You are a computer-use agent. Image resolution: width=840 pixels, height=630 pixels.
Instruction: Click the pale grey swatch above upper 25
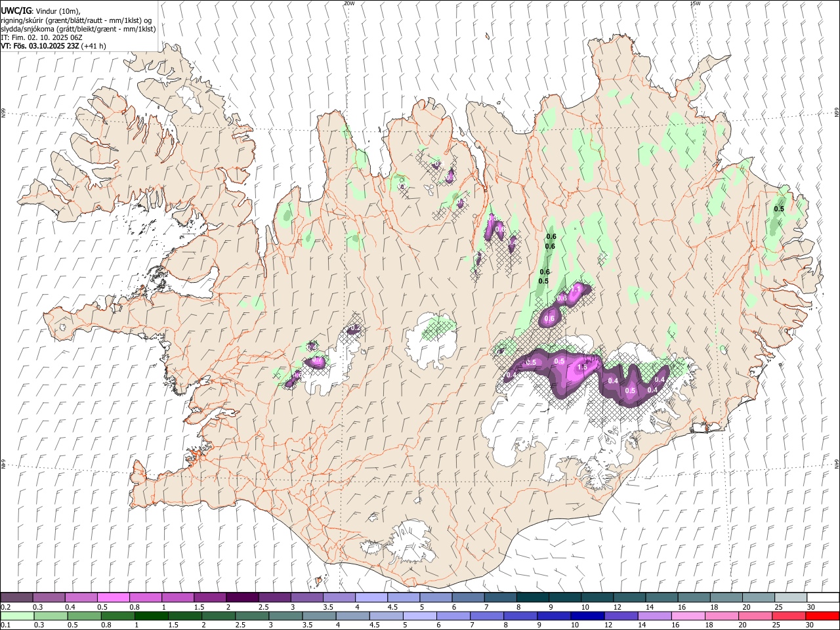point(790,598)
